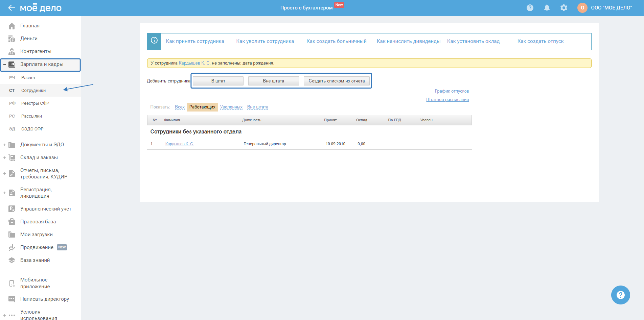Open notifications bell icon
644x320 pixels.
547,8
